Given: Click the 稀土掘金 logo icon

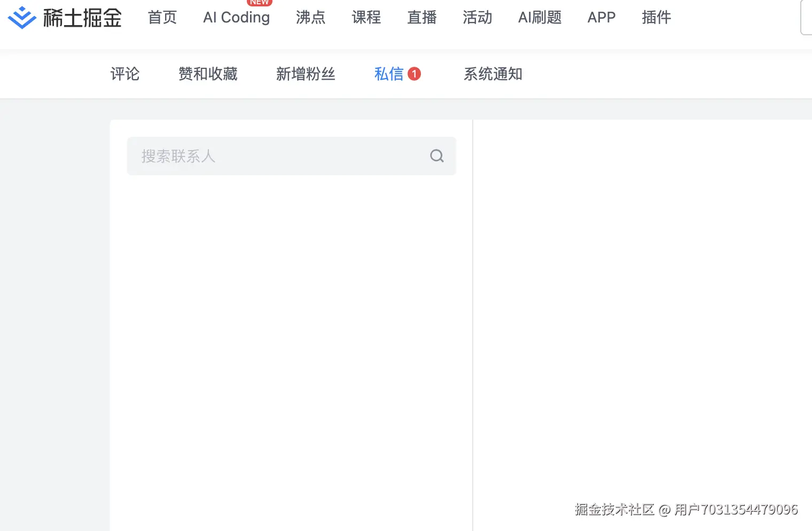Looking at the screenshot, I should click(21, 17).
